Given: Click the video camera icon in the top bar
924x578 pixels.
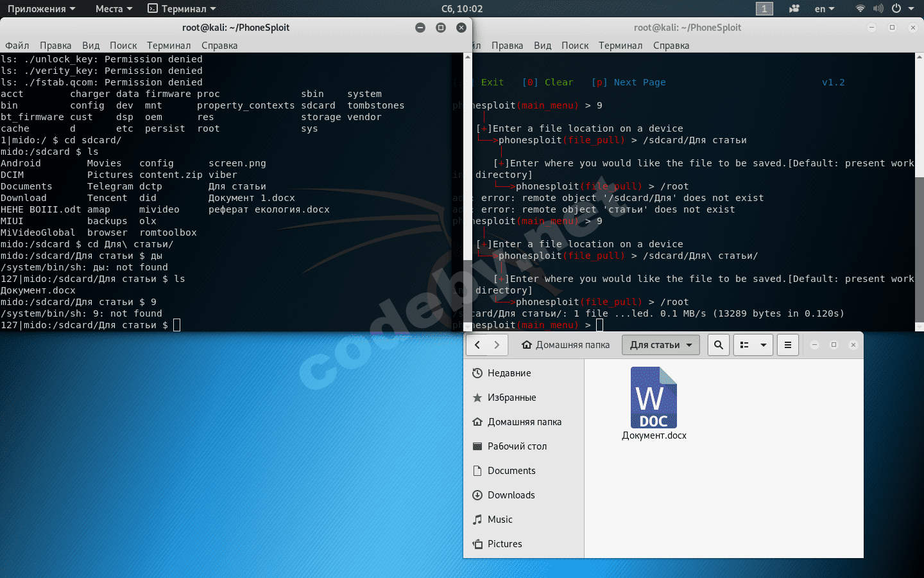Looking at the screenshot, I should click(x=794, y=8).
